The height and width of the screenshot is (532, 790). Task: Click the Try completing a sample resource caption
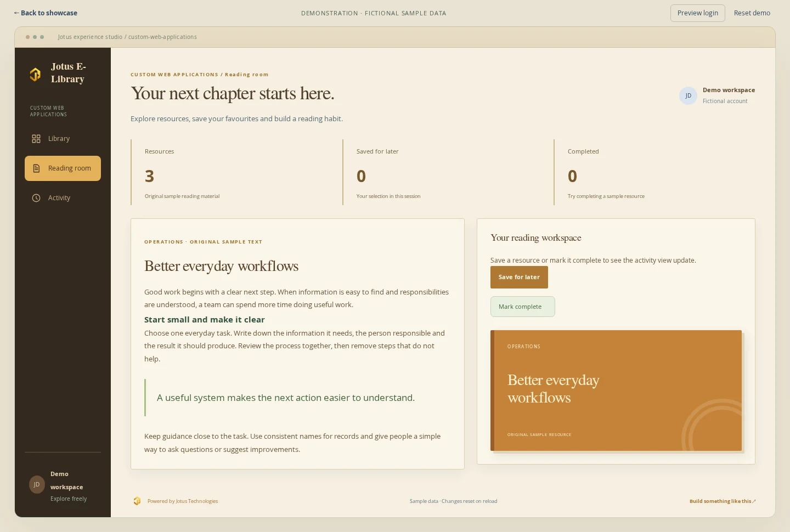coord(606,196)
